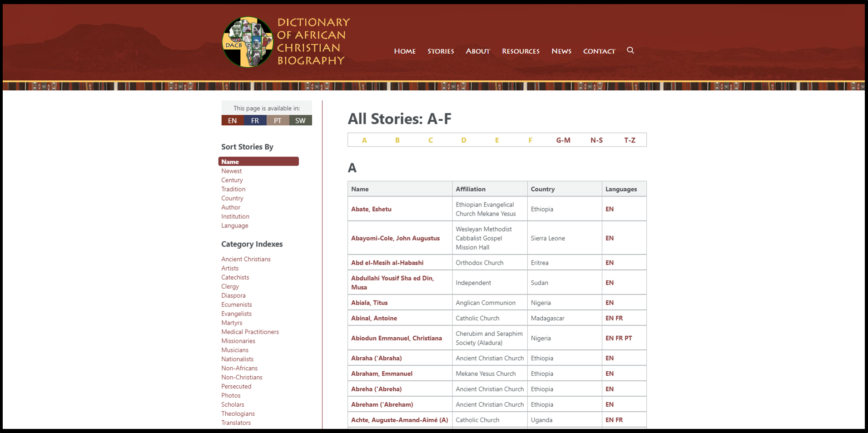This screenshot has width=868, height=433.
Task: Browse the Medical Practitioners category
Action: [250, 332]
